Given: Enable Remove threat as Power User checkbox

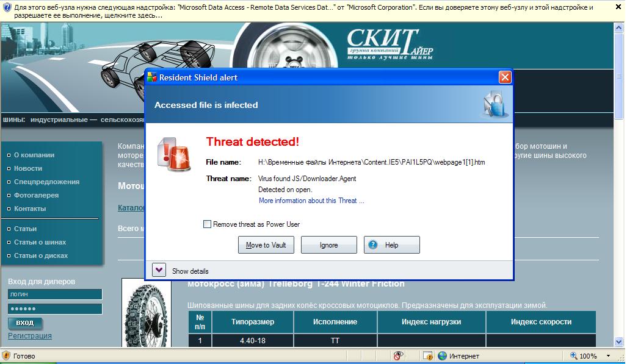Looking at the screenshot, I should click(207, 224).
